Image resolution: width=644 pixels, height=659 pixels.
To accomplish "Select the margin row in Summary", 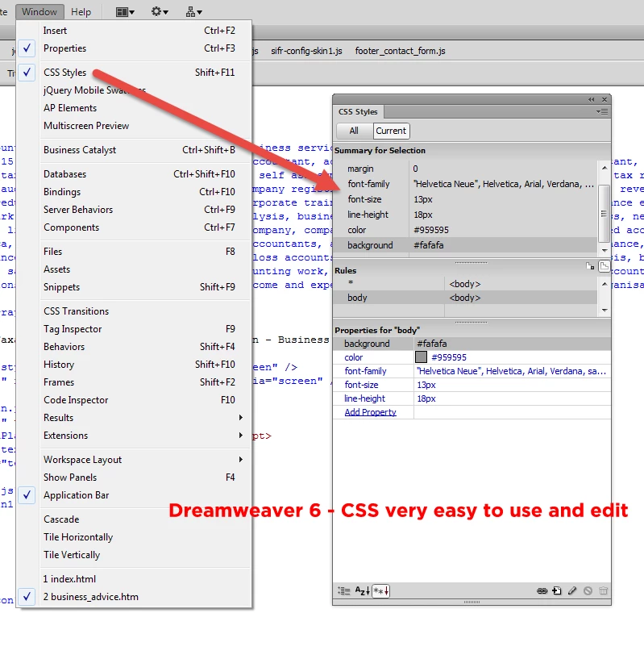I will coord(465,169).
